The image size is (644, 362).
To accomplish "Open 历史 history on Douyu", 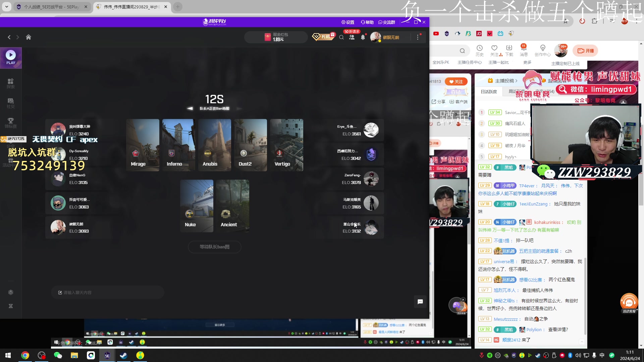I will click(x=480, y=51).
